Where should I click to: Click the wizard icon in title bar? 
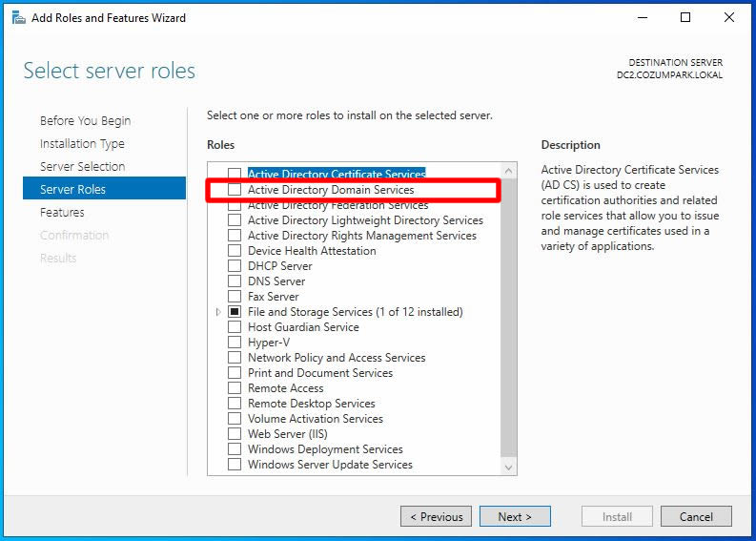[18, 17]
